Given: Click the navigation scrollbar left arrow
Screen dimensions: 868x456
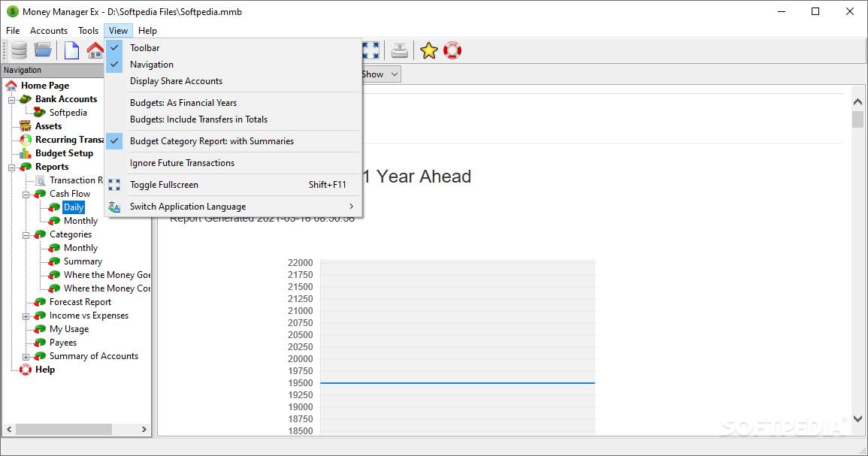Looking at the screenshot, I should (x=9, y=430).
